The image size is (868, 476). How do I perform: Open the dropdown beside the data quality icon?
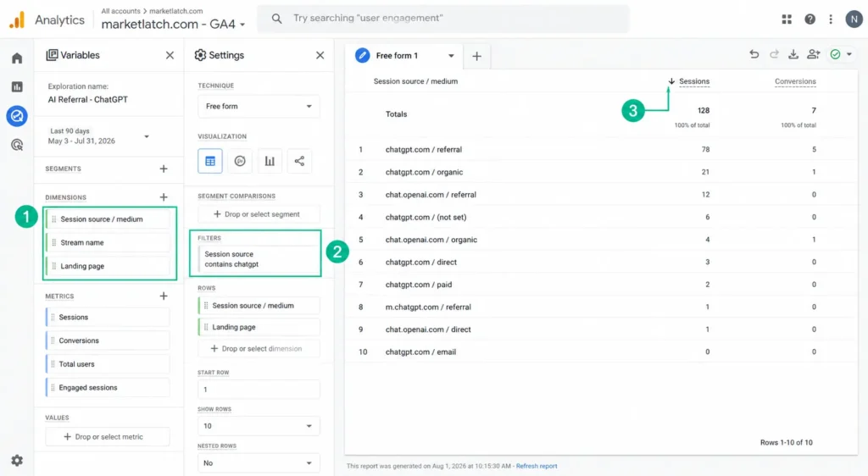849,54
